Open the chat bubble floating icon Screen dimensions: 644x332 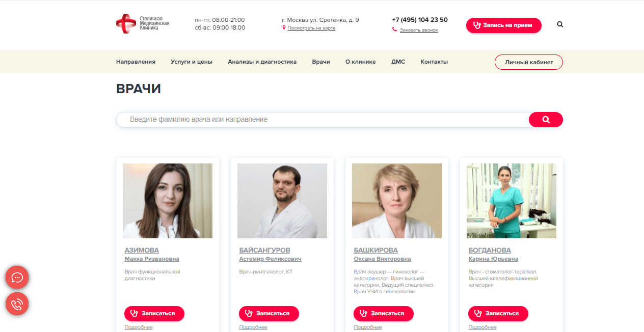tap(17, 278)
